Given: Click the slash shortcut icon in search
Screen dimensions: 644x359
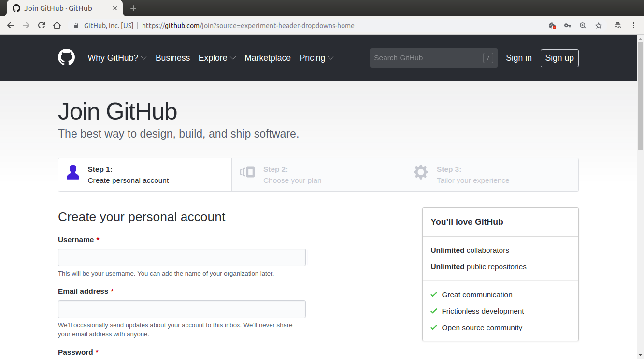Looking at the screenshot, I should pyautogui.click(x=488, y=58).
